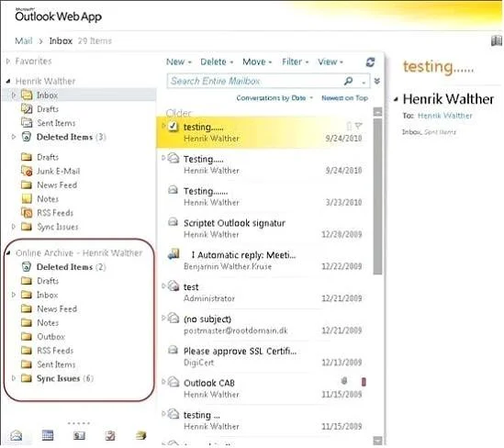Open Notes folder in Online Archive

pos(48,322)
